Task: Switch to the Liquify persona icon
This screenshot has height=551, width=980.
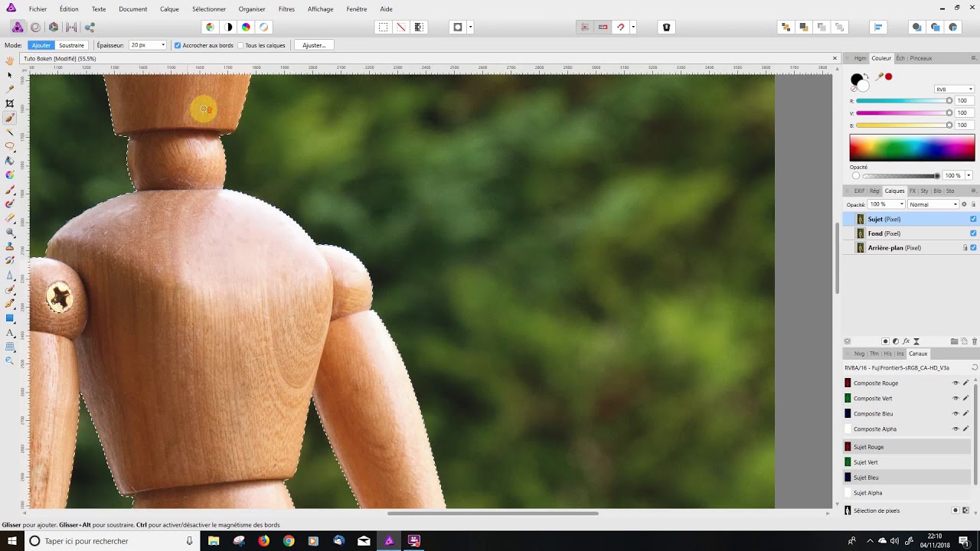Action: click(35, 27)
